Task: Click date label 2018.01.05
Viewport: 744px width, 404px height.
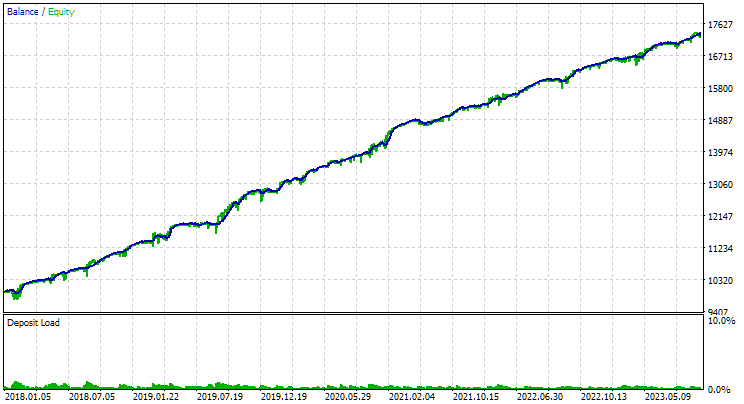Action: (x=28, y=396)
